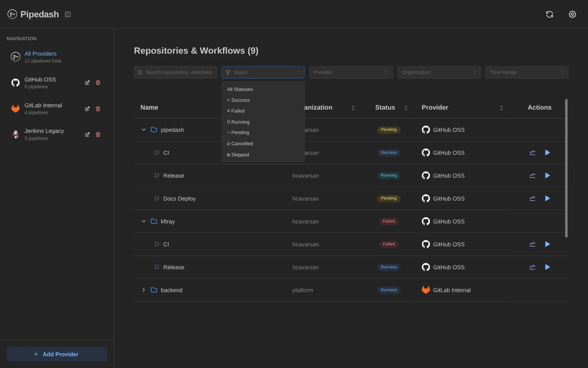This screenshot has width=588, height=368.
Task: Open the Provider filter dropdown
Action: click(x=351, y=72)
